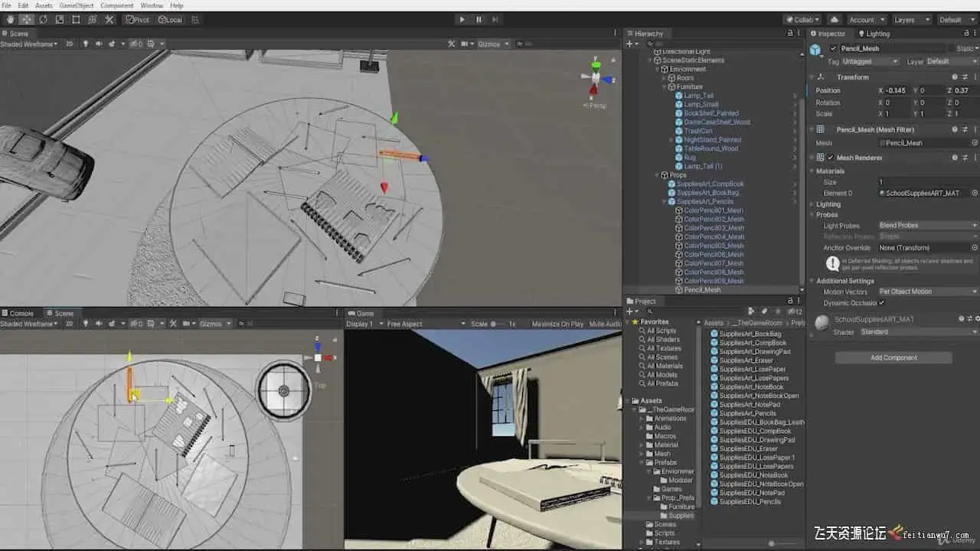Click the Step frame button

[495, 19]
